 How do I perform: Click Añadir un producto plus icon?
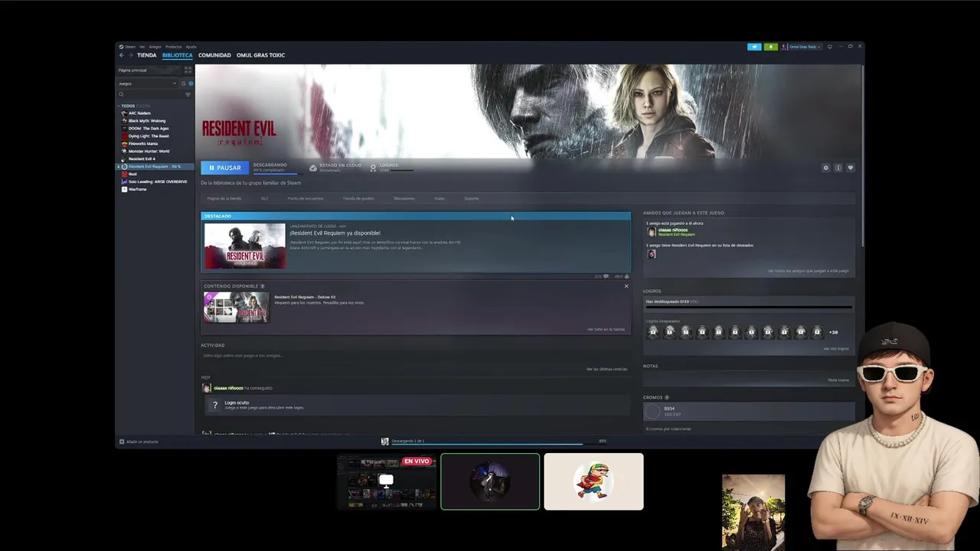pyautogui.click(x=122, y=442)
